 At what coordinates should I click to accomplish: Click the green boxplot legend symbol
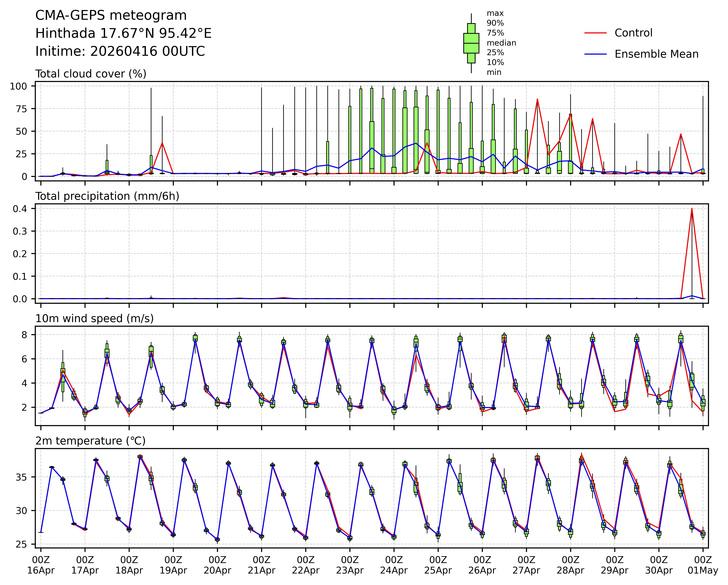point(471,43)
